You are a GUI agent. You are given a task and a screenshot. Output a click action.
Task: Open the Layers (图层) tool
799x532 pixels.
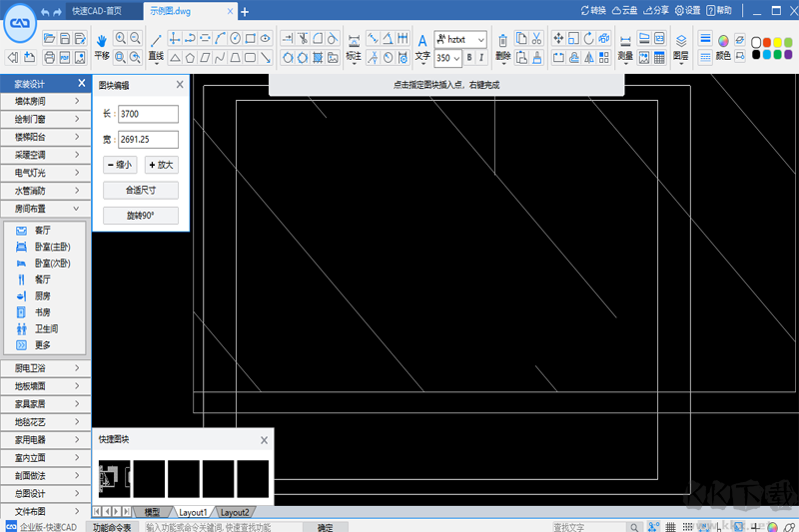click(680, 40)
